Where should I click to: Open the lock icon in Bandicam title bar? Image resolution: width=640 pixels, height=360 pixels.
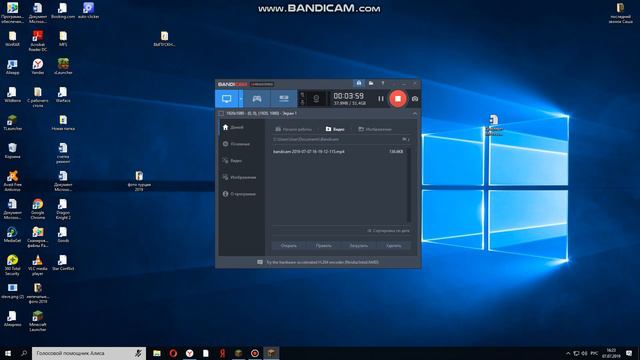pos(359,83)
